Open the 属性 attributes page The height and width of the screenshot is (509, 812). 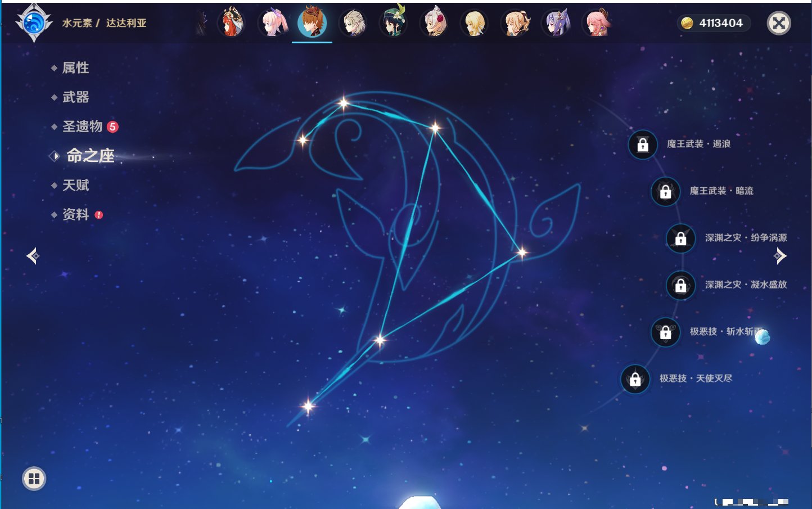(75, 67)
